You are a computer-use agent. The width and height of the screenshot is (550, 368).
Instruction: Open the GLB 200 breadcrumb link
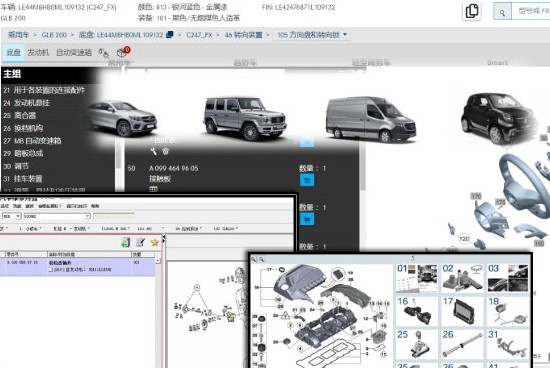point(54,35)
